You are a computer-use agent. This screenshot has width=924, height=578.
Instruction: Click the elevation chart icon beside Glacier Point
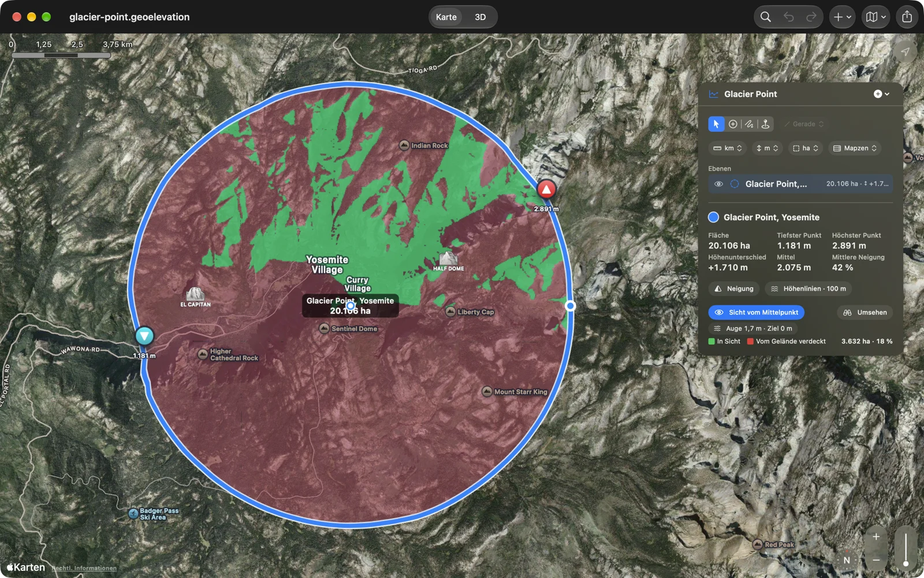pyautogui.click(x=714, y=94)
